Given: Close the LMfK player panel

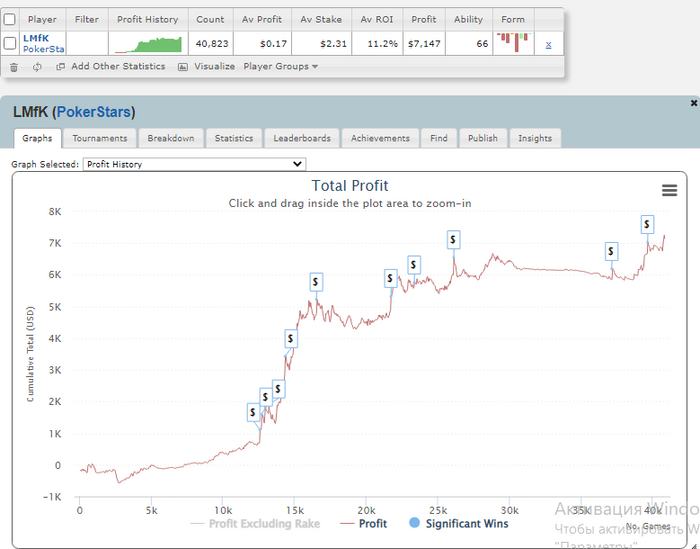Looking at the screenshot, I should click(x=694, y=103).
